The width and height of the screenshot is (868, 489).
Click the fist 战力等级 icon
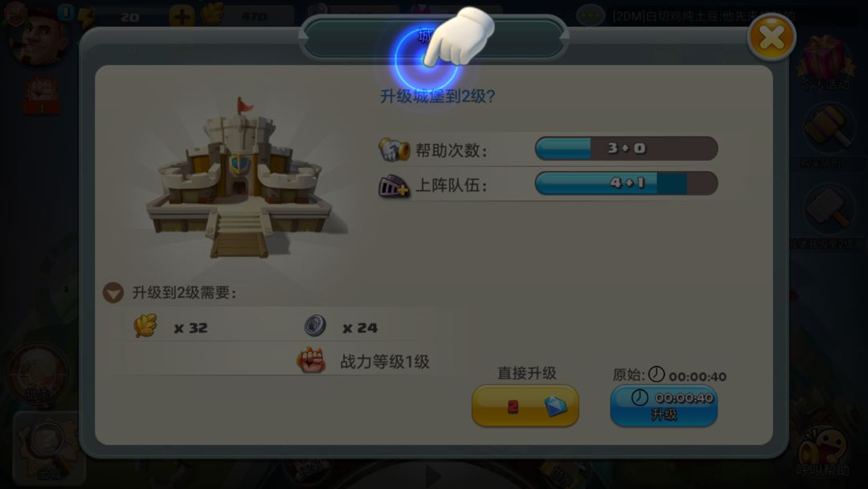311,360
